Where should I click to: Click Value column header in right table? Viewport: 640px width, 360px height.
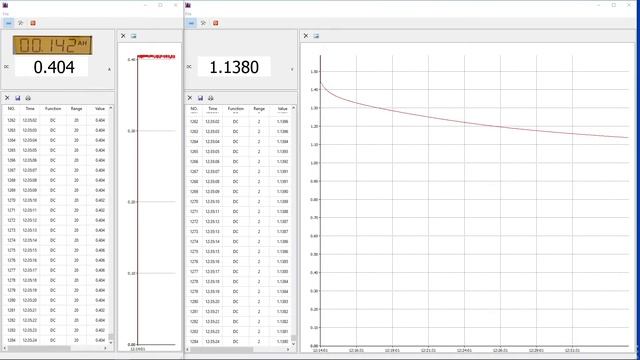point(282,109)
